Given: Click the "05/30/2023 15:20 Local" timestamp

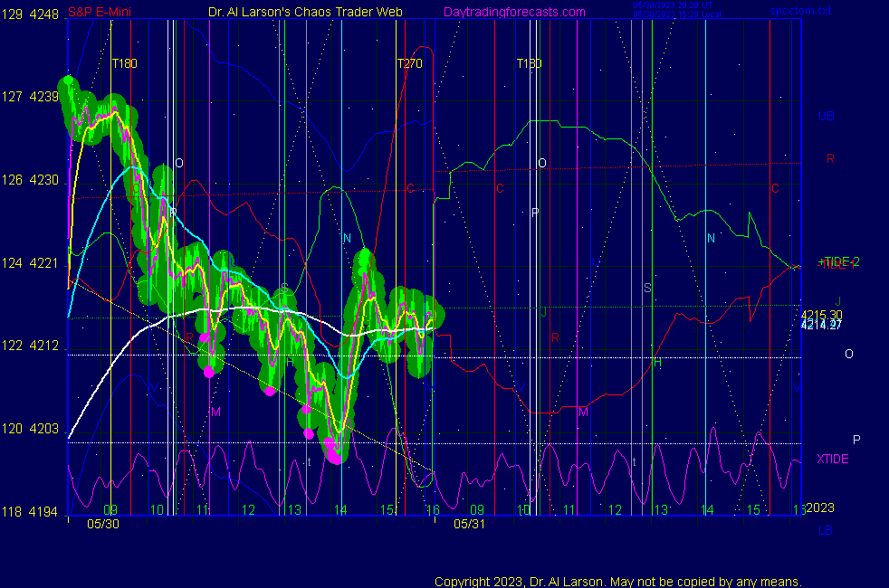Looking at the screenshot, I should tap(677, 14).
